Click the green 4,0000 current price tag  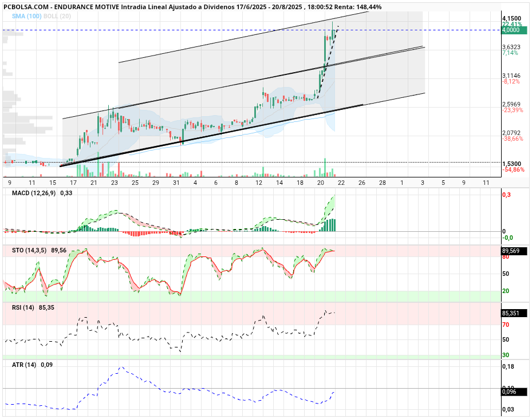click(515, 30)
